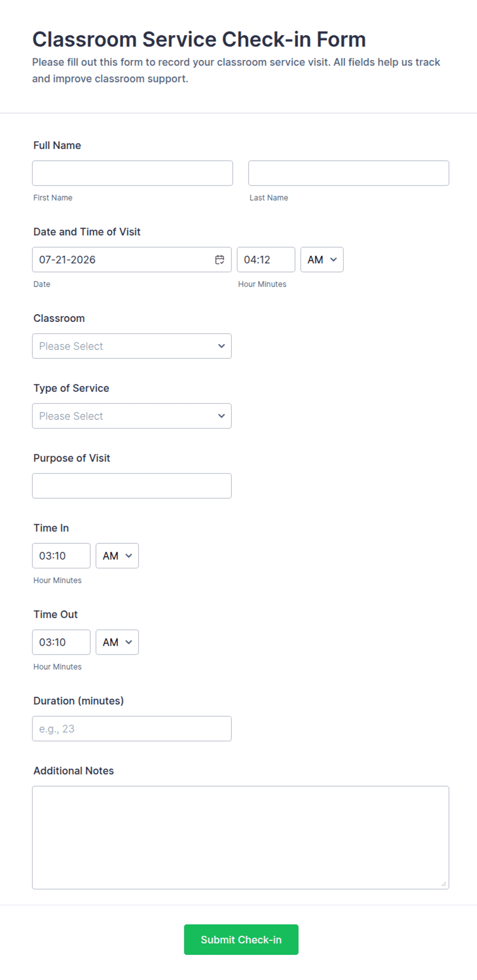
Task: Click the chevron arrow in Classroom dropdown
Action: (222, 346)
